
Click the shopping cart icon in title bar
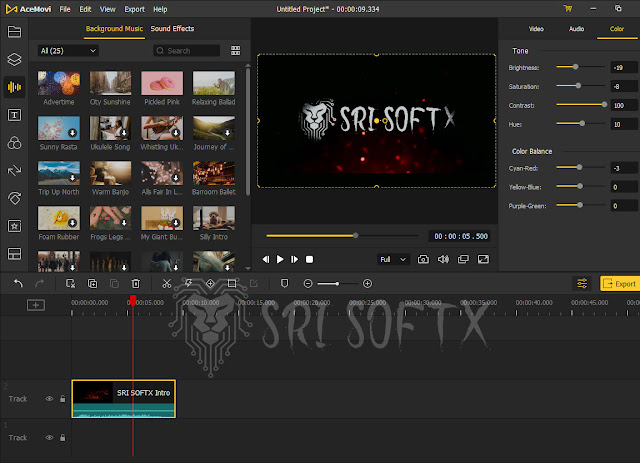[568, 9]
